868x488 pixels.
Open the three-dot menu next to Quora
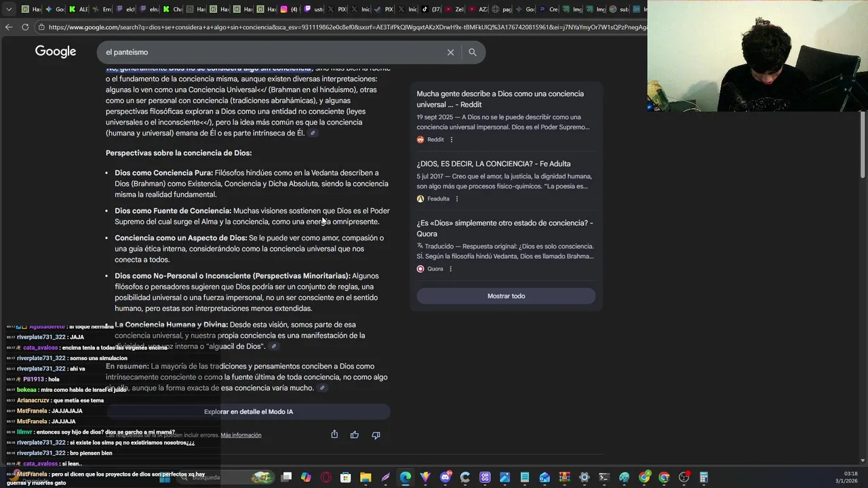pos(450,269)
